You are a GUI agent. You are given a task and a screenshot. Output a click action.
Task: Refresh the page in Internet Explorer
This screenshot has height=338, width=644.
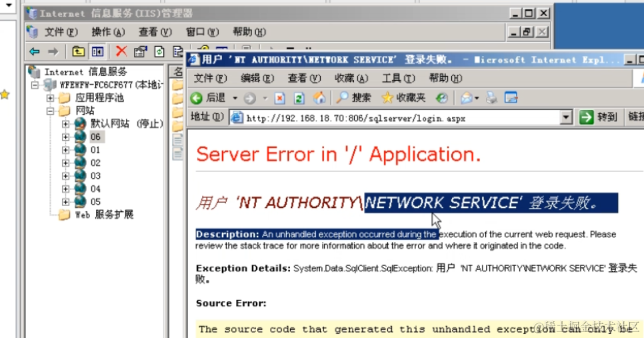[299, 98]
